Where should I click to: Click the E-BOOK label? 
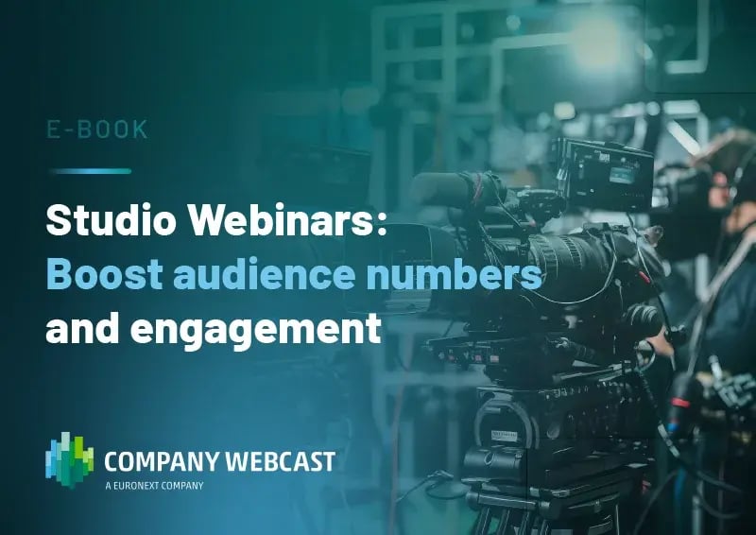pyautogui.click(x=97, y=130)
